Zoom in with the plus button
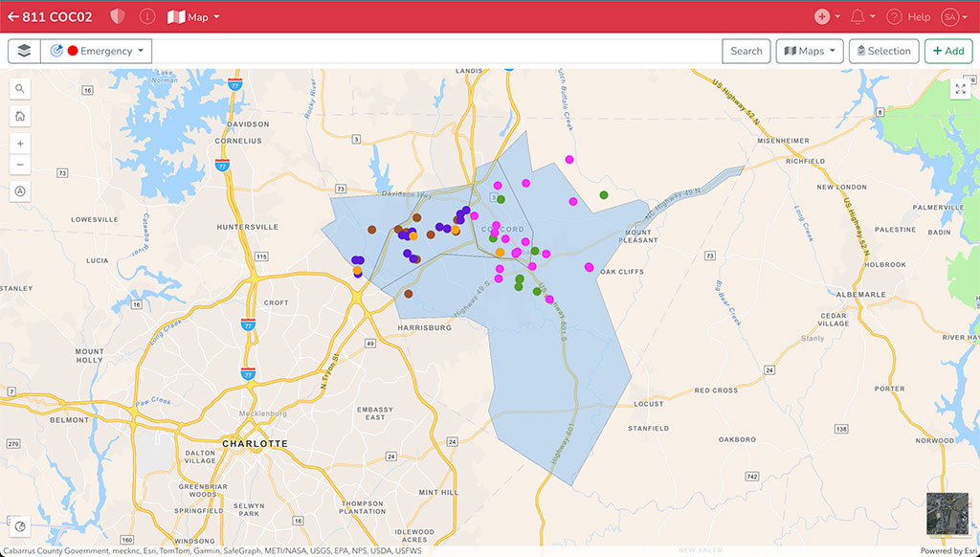 click(20, 144)
